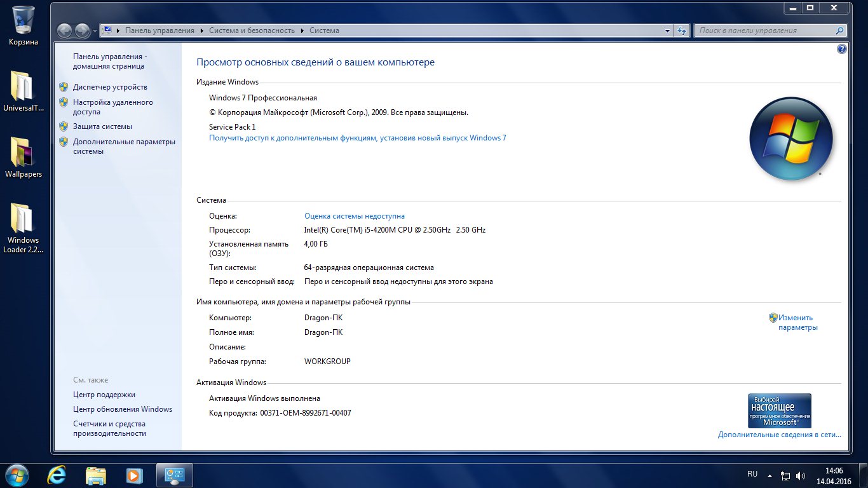Click the Back navigation arrow
Viewport: 868px width, 488px height.
[x=65, y=30]
